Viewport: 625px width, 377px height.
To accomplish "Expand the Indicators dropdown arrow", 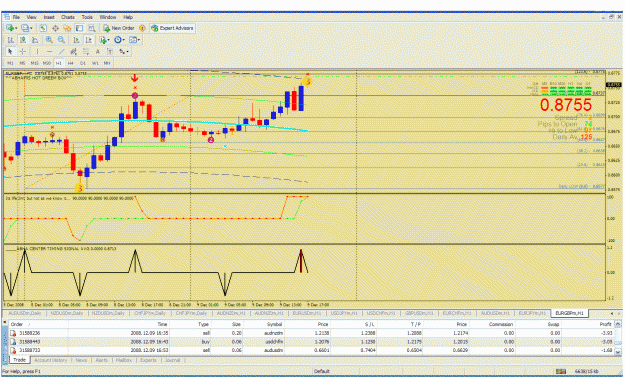I will pyautogui.click(x=108, y=40).
